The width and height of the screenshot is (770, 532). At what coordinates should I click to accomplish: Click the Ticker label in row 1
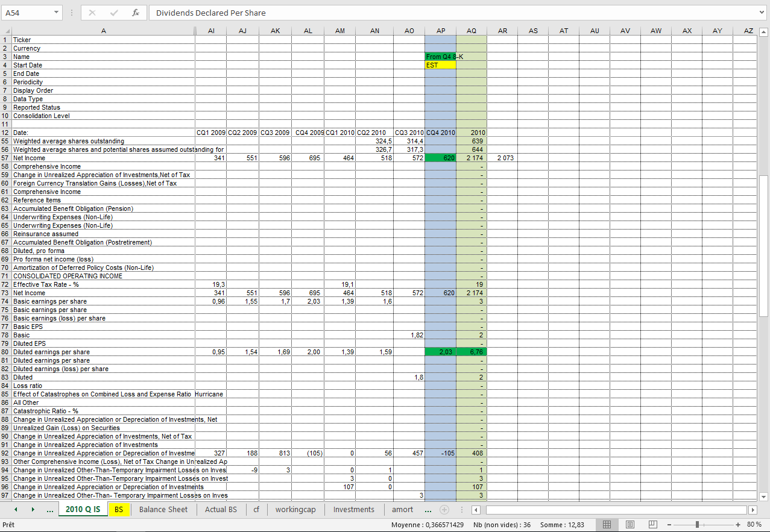[22, 40]
